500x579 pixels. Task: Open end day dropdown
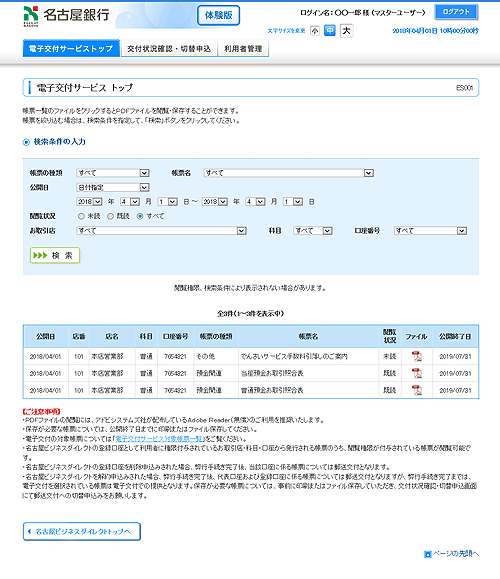(x=293, y=202)
